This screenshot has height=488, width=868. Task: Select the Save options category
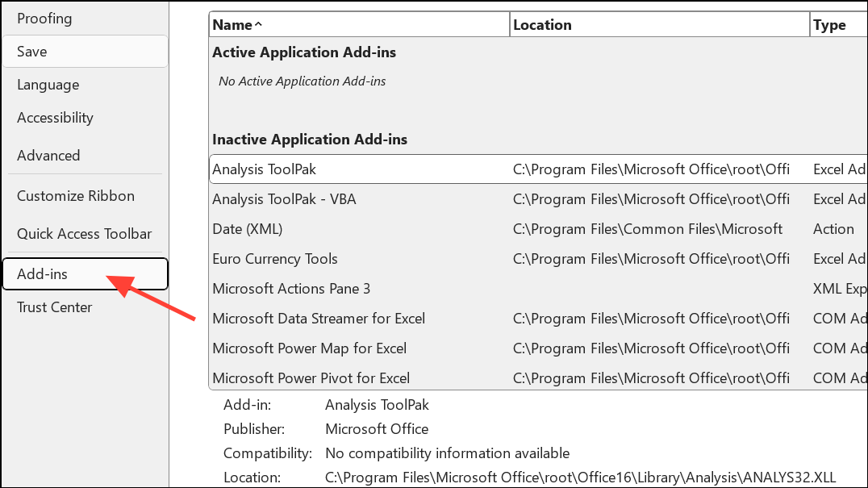[32, 51]
